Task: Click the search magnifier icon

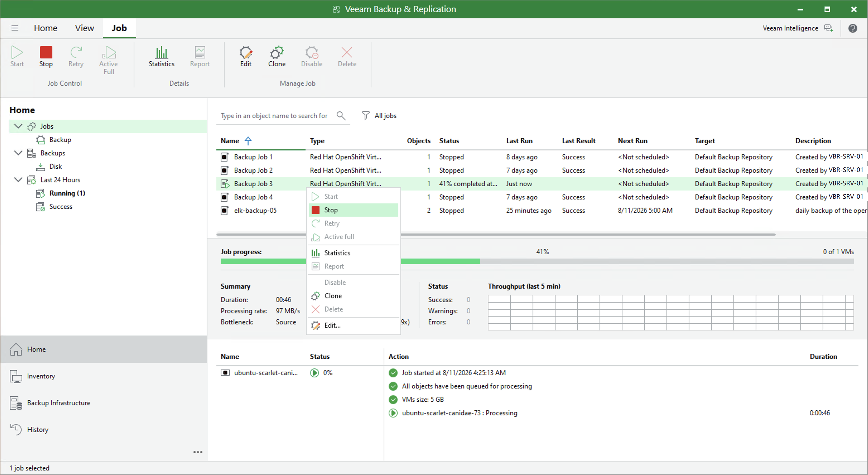Action: (341, 115)
